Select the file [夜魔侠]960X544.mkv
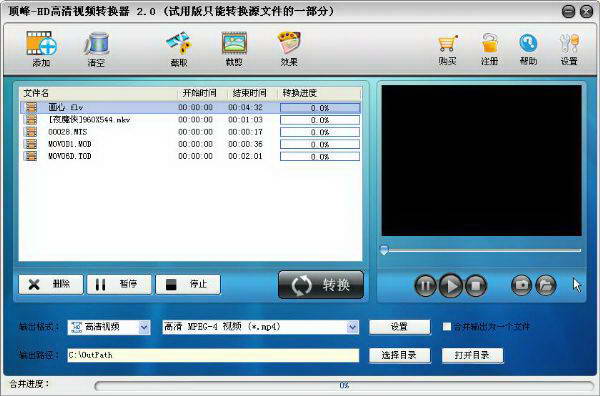The height and width of the screenshot is (396, 600). tap(89, 120)
